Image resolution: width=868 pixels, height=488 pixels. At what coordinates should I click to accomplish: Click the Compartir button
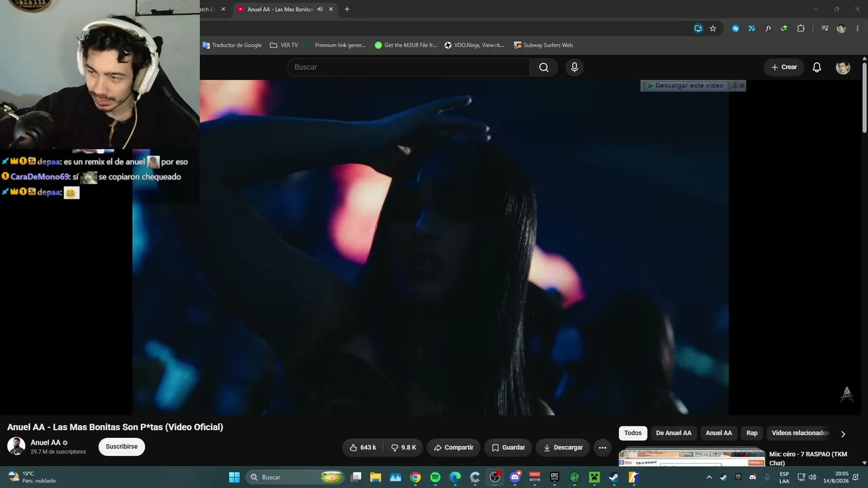click(x=454, y=447)
